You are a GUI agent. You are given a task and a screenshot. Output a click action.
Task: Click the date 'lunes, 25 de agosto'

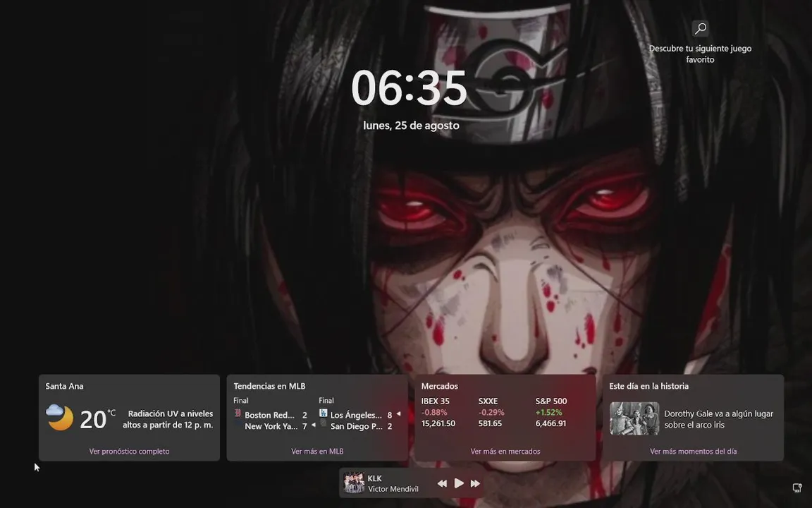pyautogui.click(x=411, y=126)
